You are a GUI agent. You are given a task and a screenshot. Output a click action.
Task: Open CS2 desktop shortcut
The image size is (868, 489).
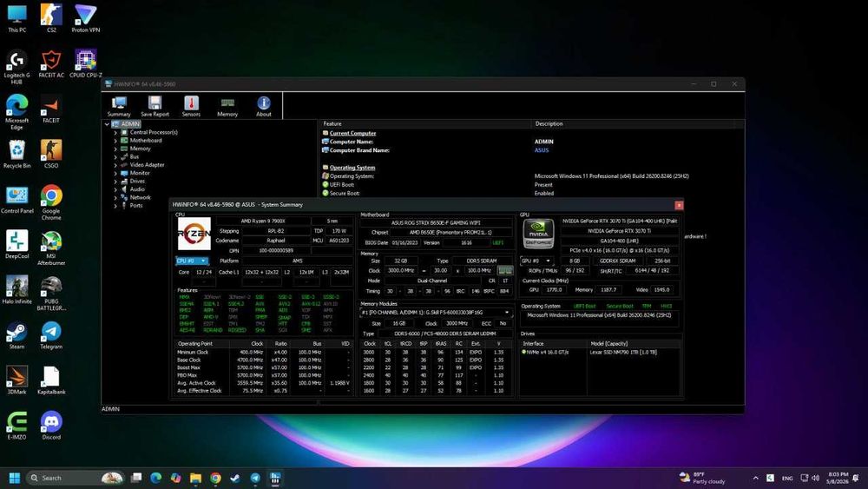point(51,18)
